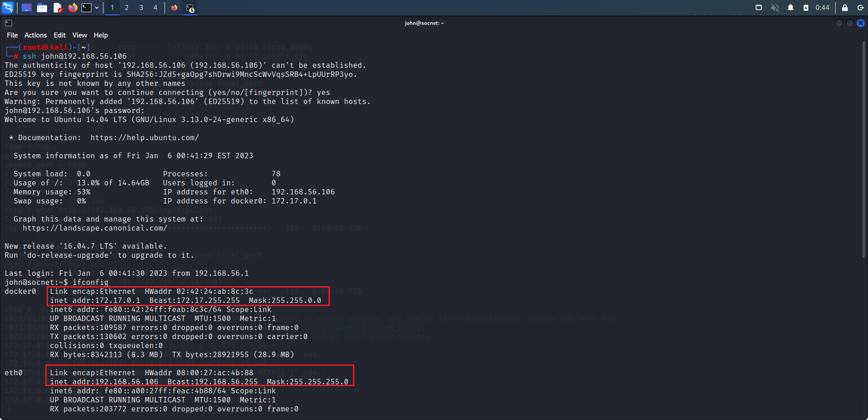
Task: Click the docker0 interface name
Action: [20, 291]
